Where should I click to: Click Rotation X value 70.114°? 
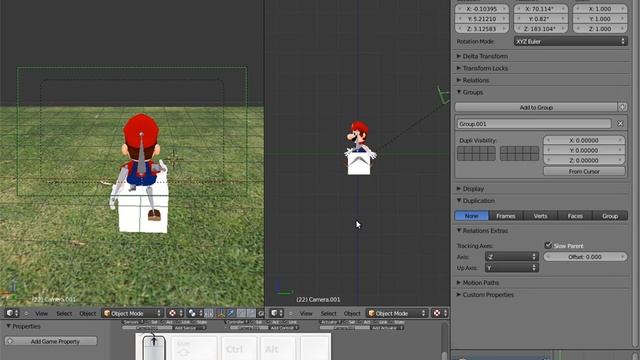point(541,9)
